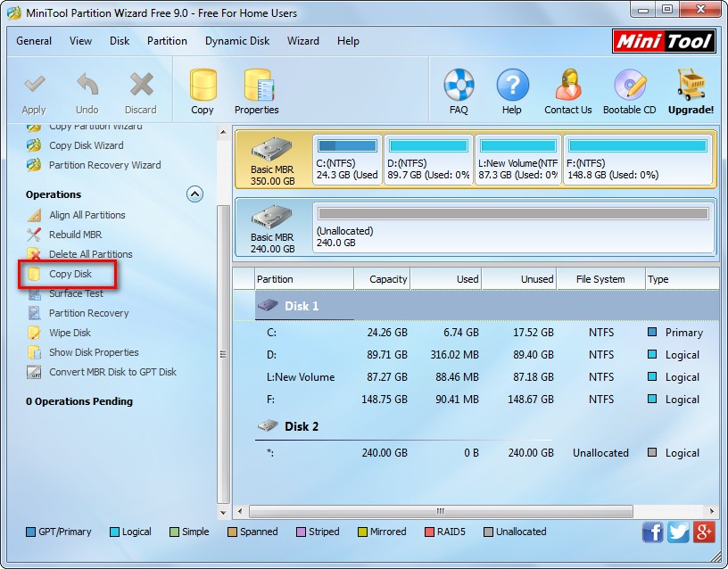Click the Undo arrow toolbar icon
The image size is (728, 569).
(x=87, y=85)
